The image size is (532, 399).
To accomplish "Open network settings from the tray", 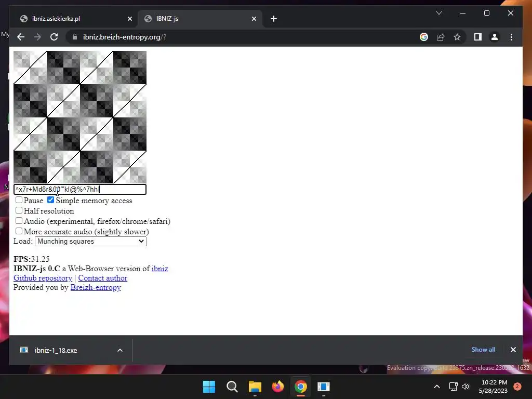I will [453, 387].
